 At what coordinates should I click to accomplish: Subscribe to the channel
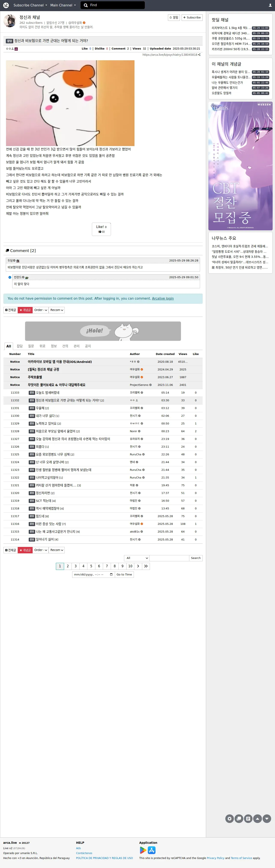pyautogui.click(x=192, y=18)
